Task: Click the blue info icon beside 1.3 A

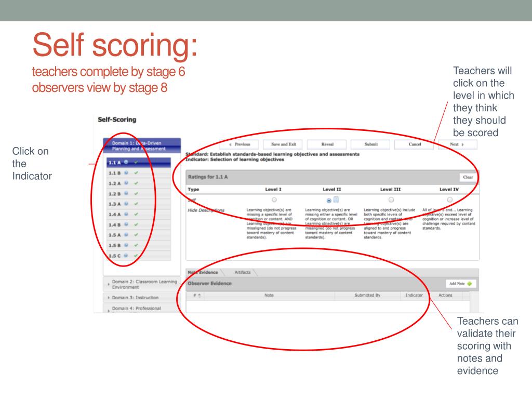Action: click(x=126, y=204)
